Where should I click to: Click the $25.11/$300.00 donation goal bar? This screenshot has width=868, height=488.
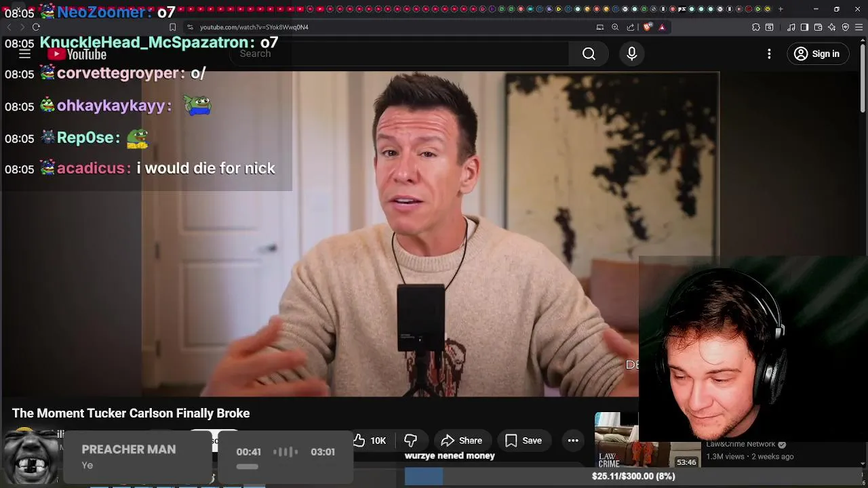coord(633,476)
